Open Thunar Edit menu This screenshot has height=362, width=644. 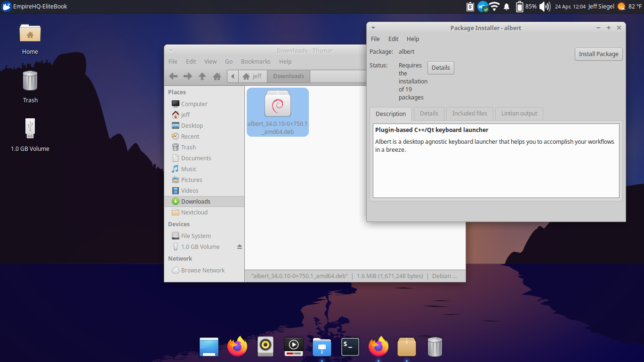point(191,61)
